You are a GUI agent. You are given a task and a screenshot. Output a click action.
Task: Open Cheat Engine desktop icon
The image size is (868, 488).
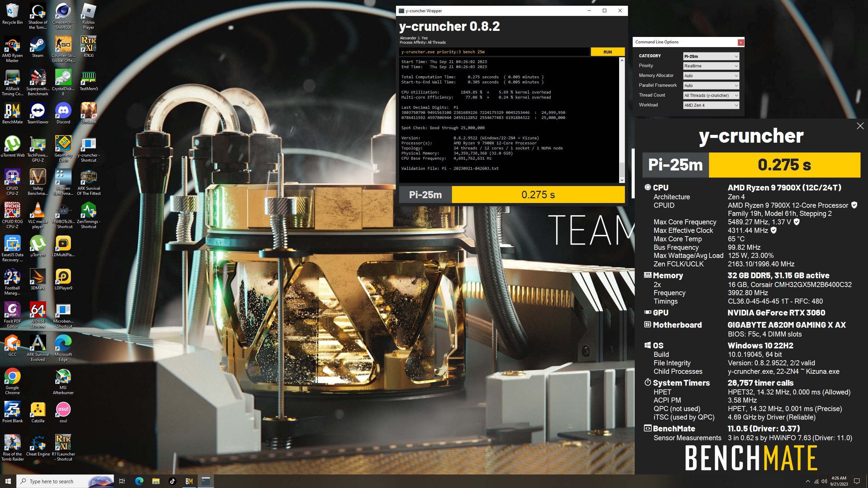pos(38,446)
